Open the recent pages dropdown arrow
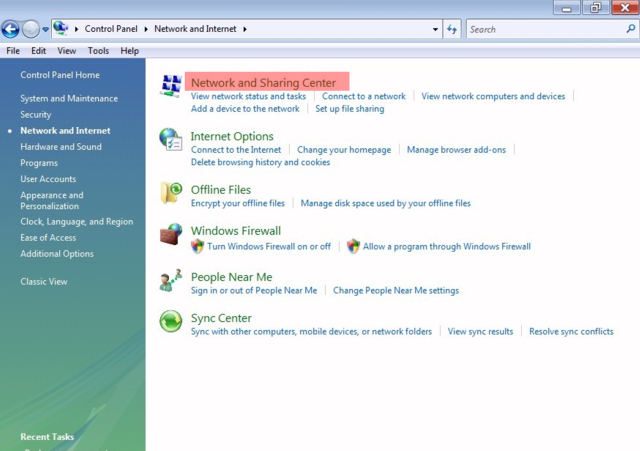This screenshot has width=640, height=451. (45, 29)
